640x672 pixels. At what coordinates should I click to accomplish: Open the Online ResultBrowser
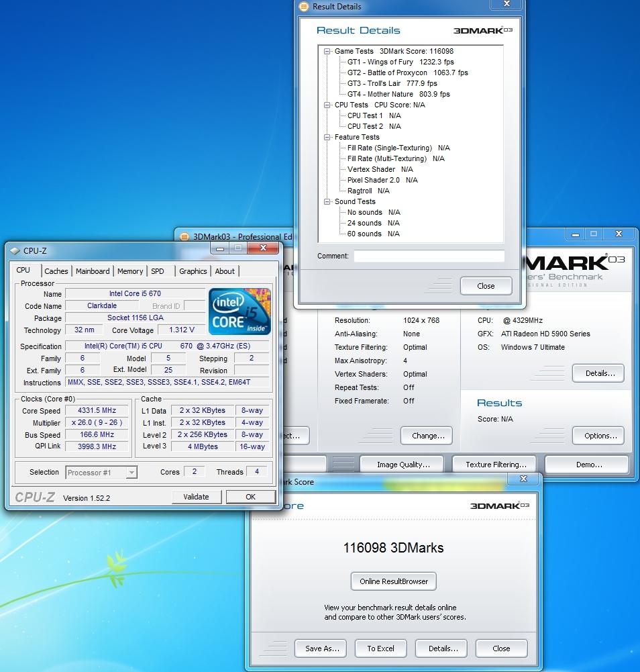[x=394, y=581]
